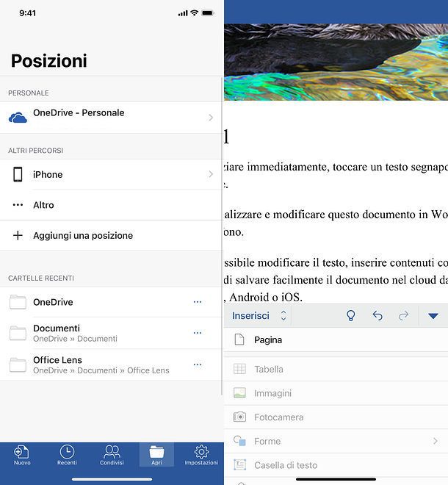Screen dimensions: 448x485
Task: Insert photo using Fotocamera
Action: coord(336,417)
